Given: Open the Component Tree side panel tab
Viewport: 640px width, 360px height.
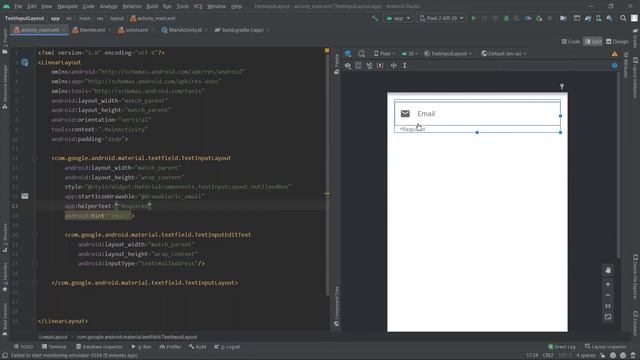Looking at the screenshot, I should [x=337, y=306].
